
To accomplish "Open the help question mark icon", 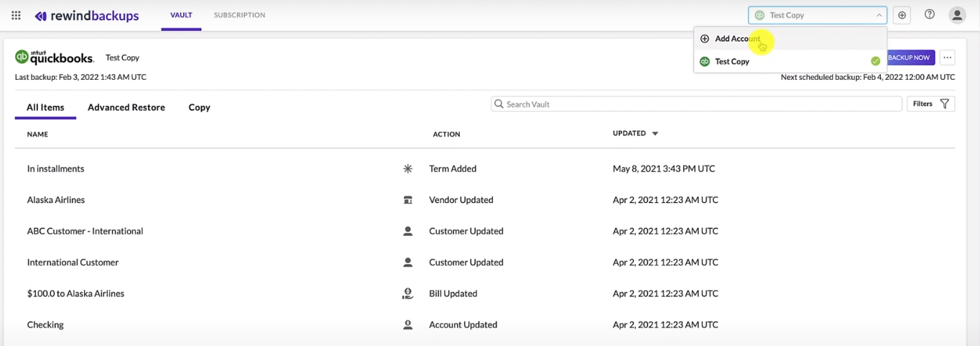I will coord(930,14).
